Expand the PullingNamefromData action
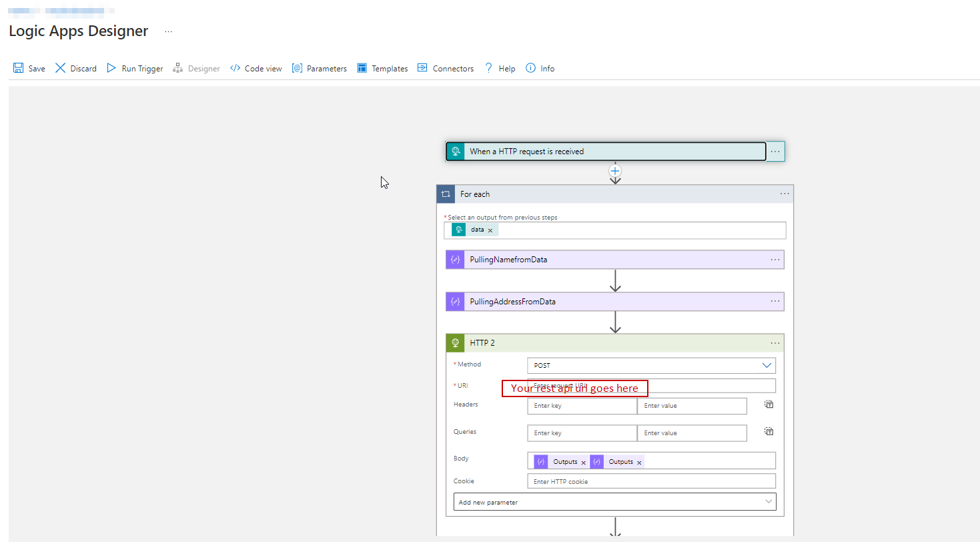The image size is (980, 542). click(614, 260)
